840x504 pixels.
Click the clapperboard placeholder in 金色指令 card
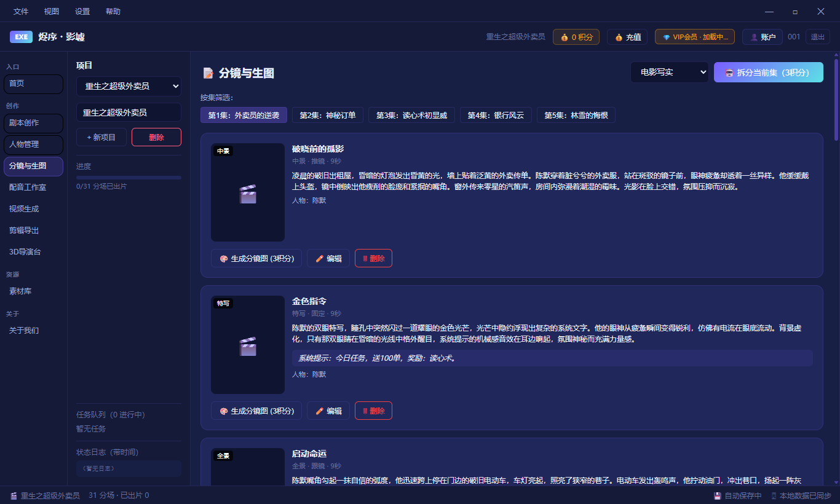pyautogui.click(x=247, y=346)
